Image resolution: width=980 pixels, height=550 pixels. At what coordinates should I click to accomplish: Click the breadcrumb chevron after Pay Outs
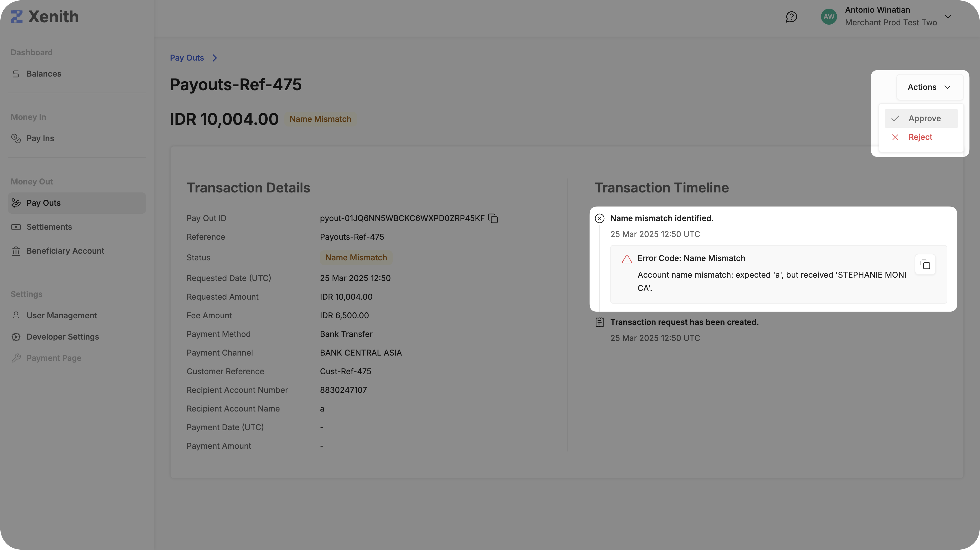point(215,58)
